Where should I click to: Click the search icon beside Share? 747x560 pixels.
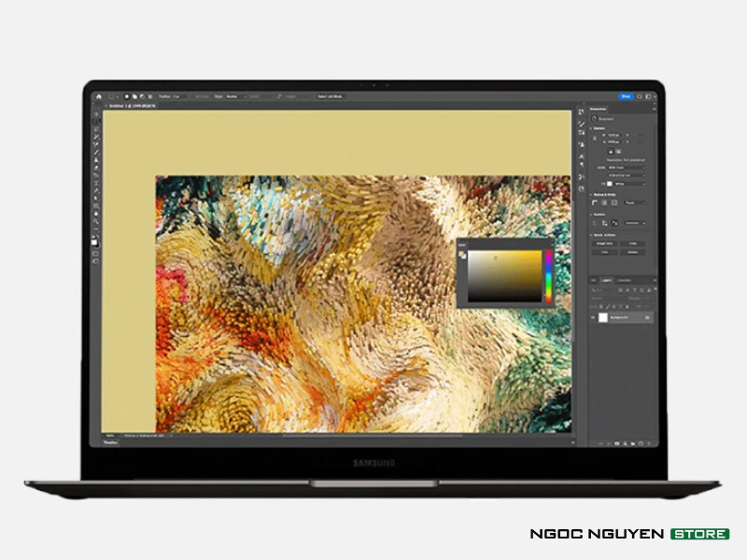click(x=640, y=96)
